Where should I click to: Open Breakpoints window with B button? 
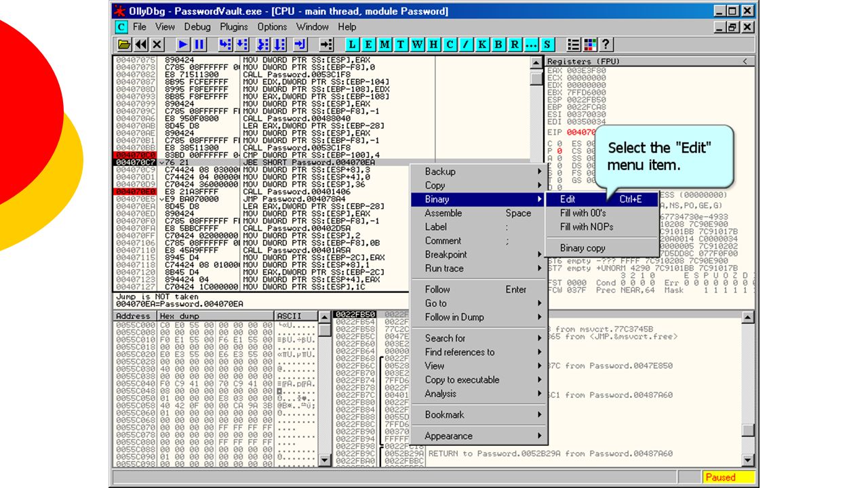pyautogui.click(x=499, y=45)
